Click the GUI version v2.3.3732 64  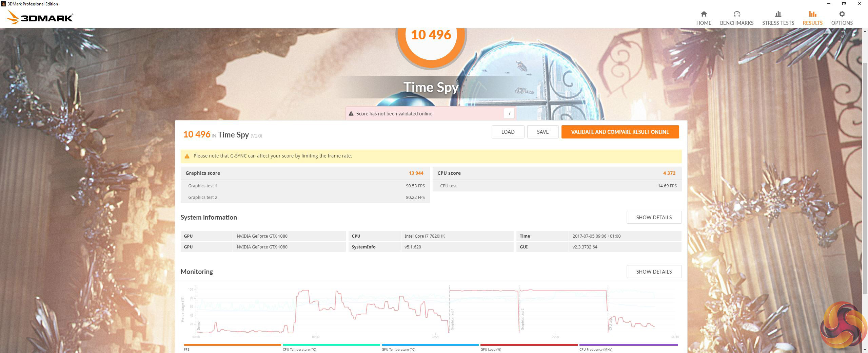point(585,247)
